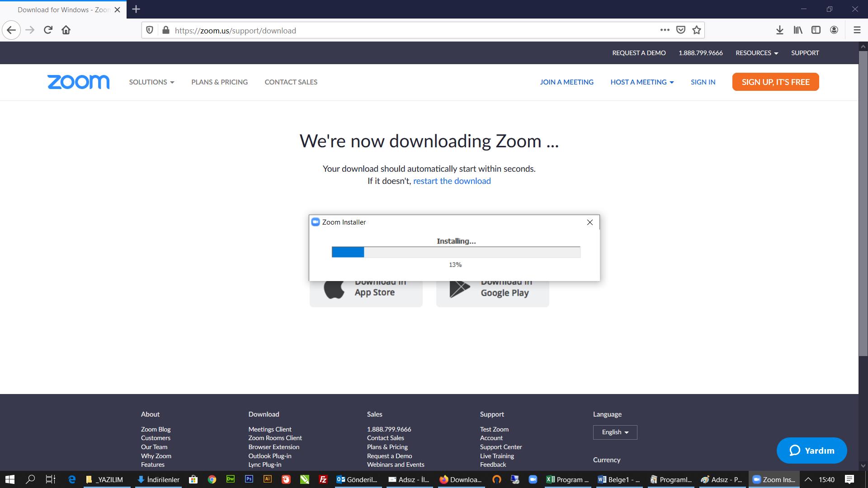Open Firefox account profile icon
Image resolution: width=868 pixels, height=488 pixels.
834,30
